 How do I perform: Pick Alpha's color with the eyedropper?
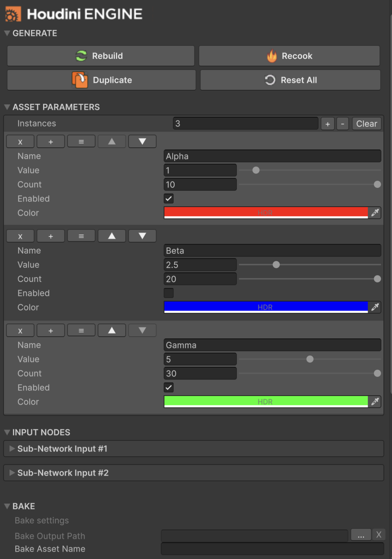[x=375, y=213]
